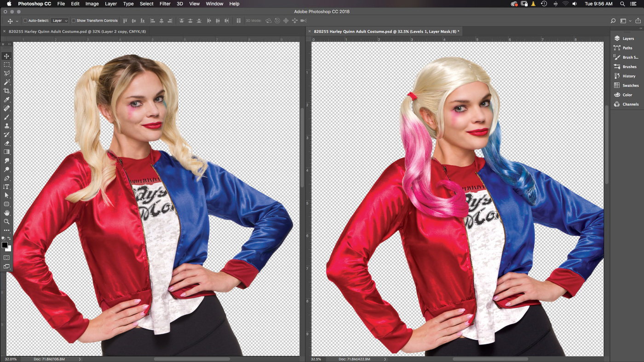644x362 pixels.
Task: Activate the Levels 1 Layer Mask document tab
Action: [387, 32]
